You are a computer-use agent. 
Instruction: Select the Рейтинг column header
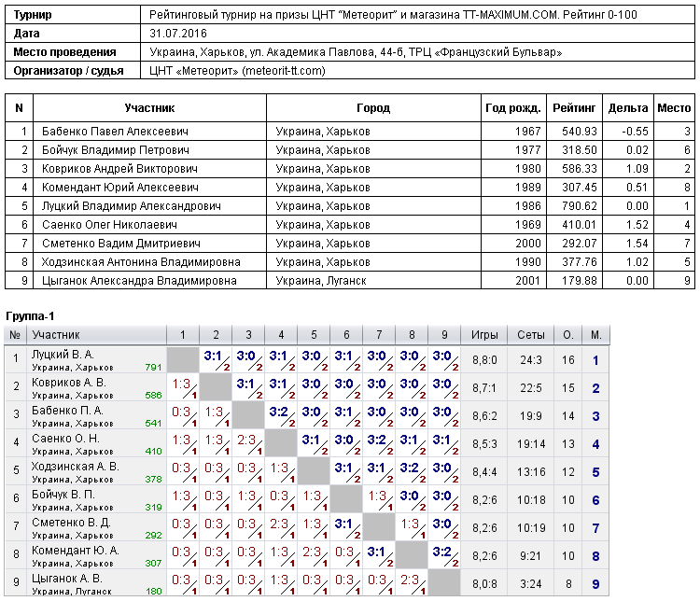[x=574, y=108]
